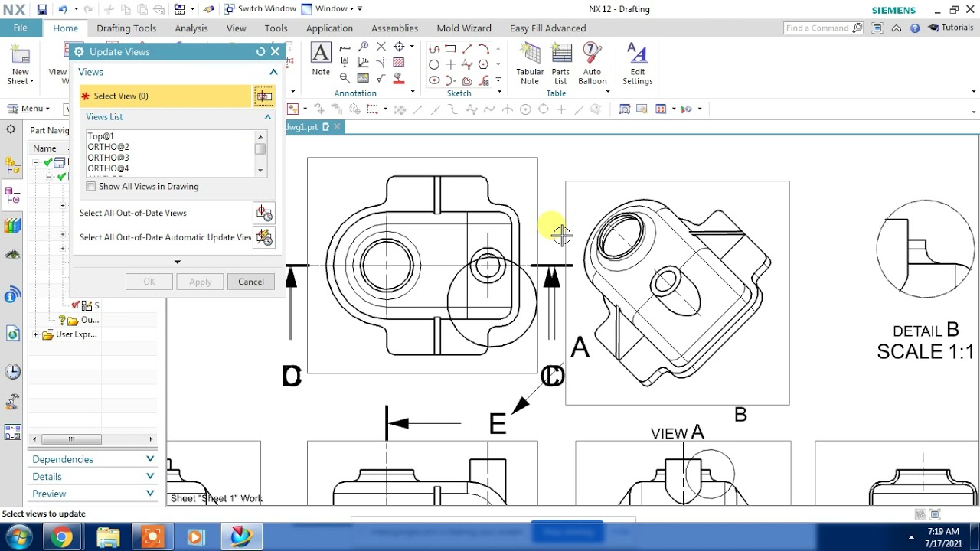Toggle full screen mode icon
980x551 pixels.
pyautogui.click(x=877, y=28)
